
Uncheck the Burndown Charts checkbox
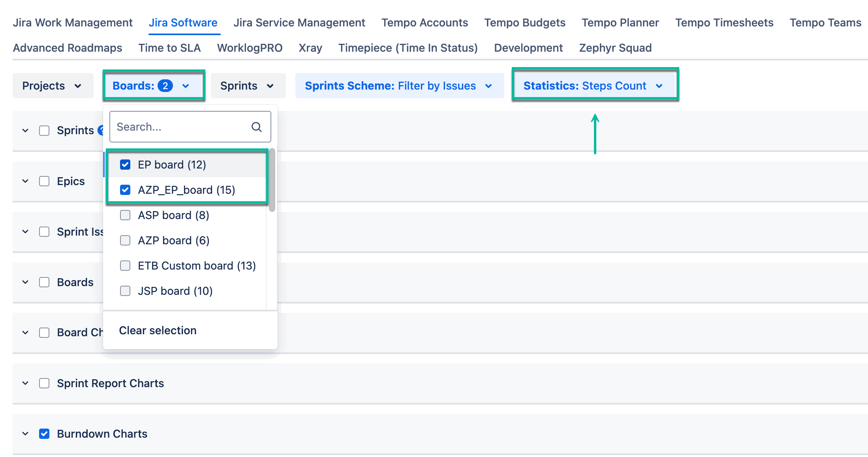point(44,434)
